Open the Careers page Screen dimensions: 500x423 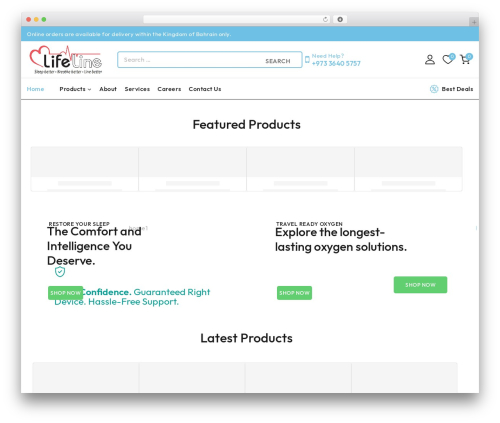point(169,89)
